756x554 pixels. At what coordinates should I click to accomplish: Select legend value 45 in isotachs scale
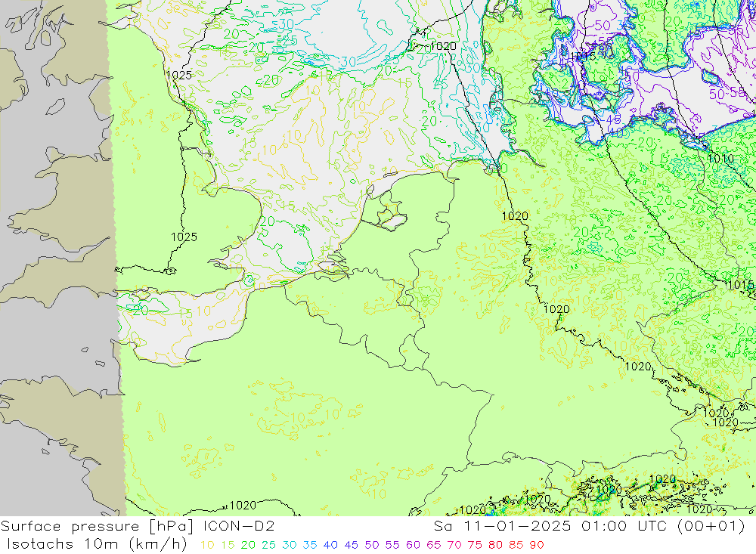pos(352,545)
